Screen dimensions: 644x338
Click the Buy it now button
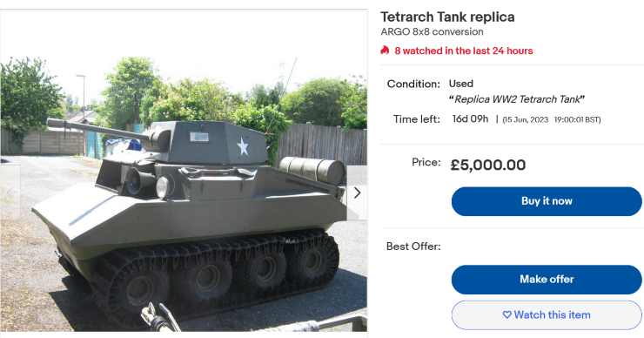pos(547,201)
